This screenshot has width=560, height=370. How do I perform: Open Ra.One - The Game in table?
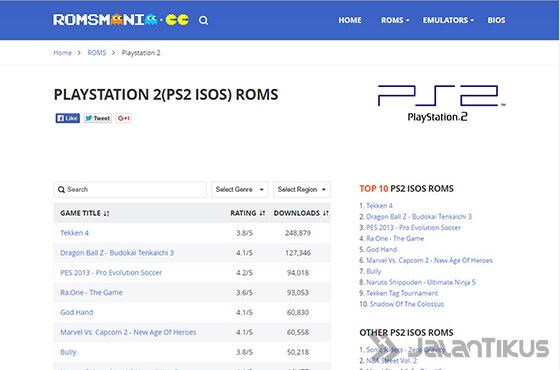91,292
